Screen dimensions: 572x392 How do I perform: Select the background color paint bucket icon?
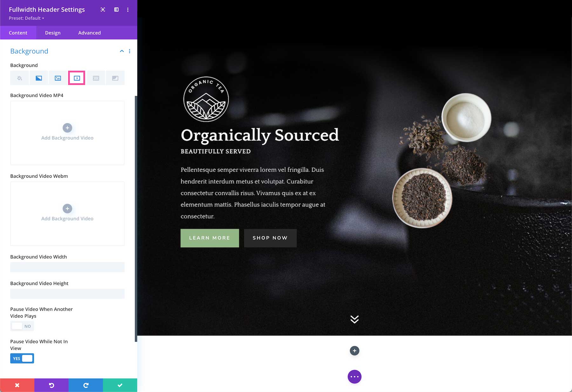click(20, 78)
